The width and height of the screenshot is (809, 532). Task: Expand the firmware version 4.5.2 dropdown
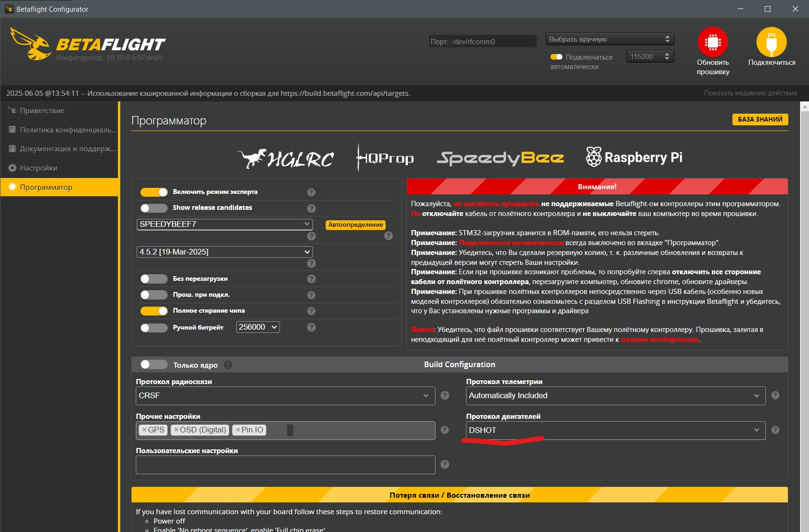coord(225,252)
